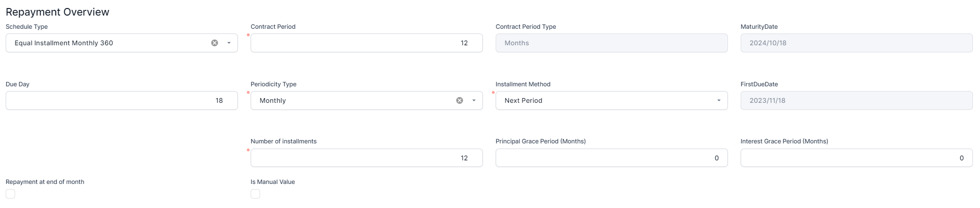Click the Is Manual Value label

272,182
